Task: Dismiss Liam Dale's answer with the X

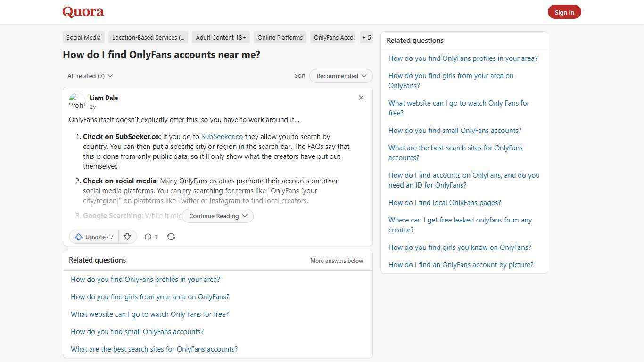Action: click(361, 98)
